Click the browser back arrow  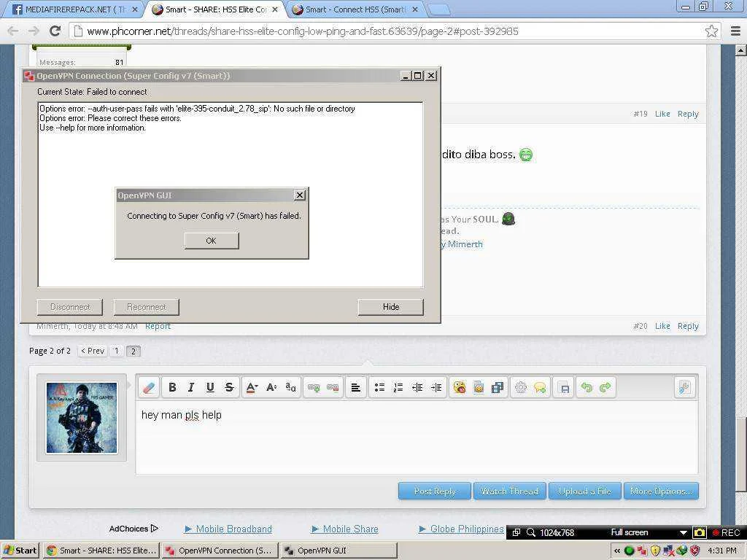tap(13, 31)
